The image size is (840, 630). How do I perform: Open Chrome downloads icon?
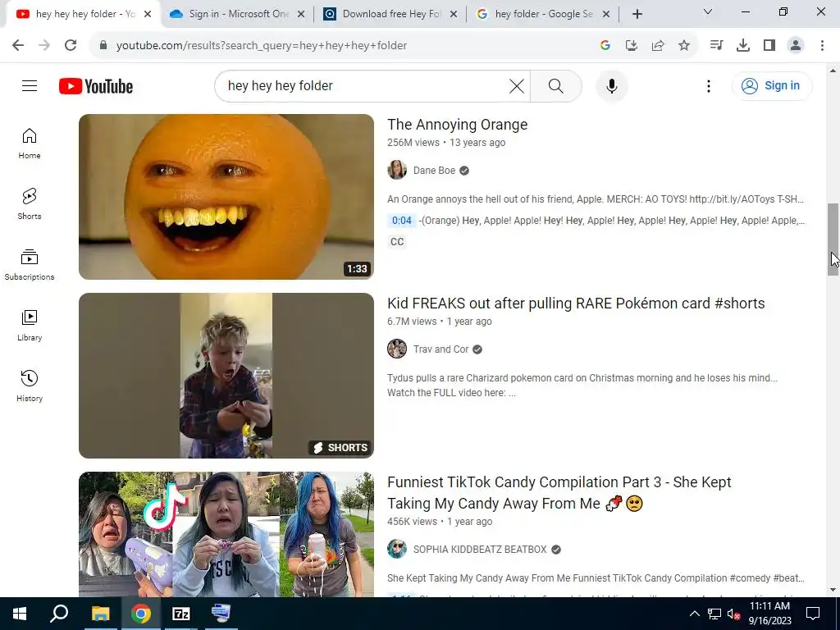742,45
